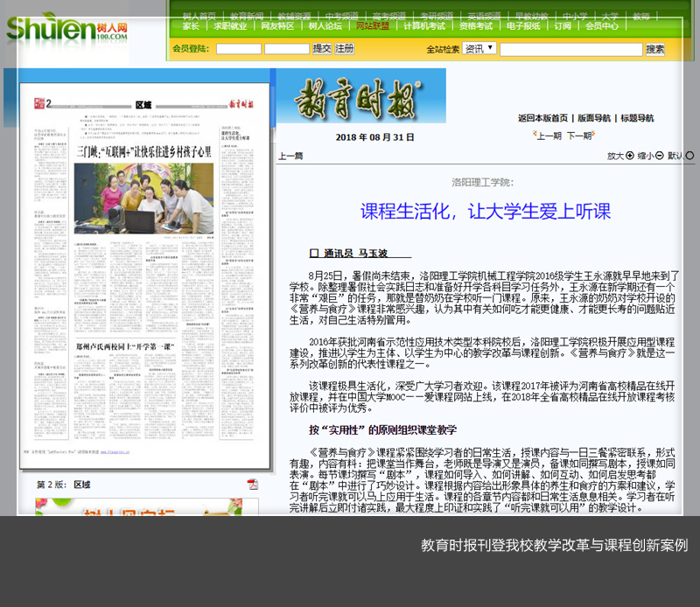Open the 树人论坛 navigation item
Screen dimensions: 700x607
325,26
